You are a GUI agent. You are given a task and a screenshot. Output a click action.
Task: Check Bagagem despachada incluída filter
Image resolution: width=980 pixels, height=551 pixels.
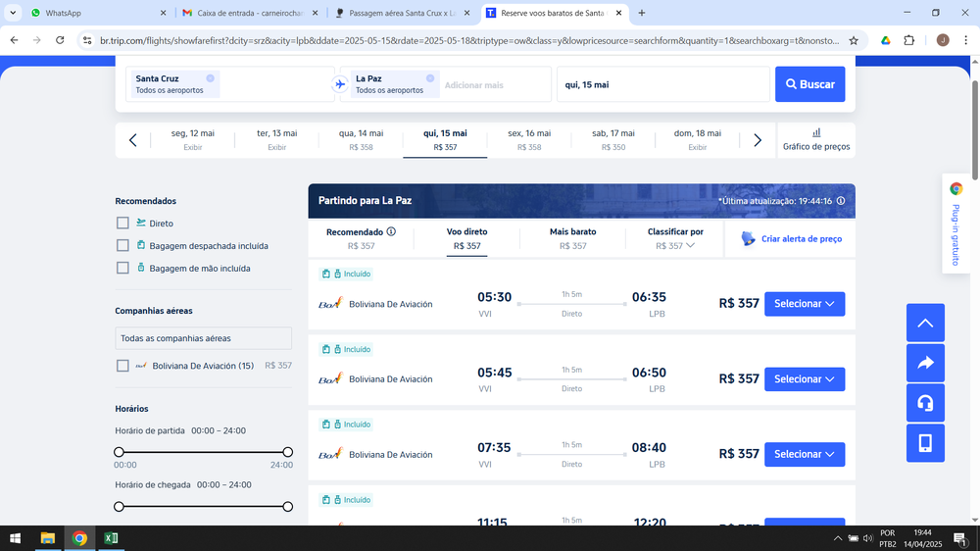tap(122, 246)
